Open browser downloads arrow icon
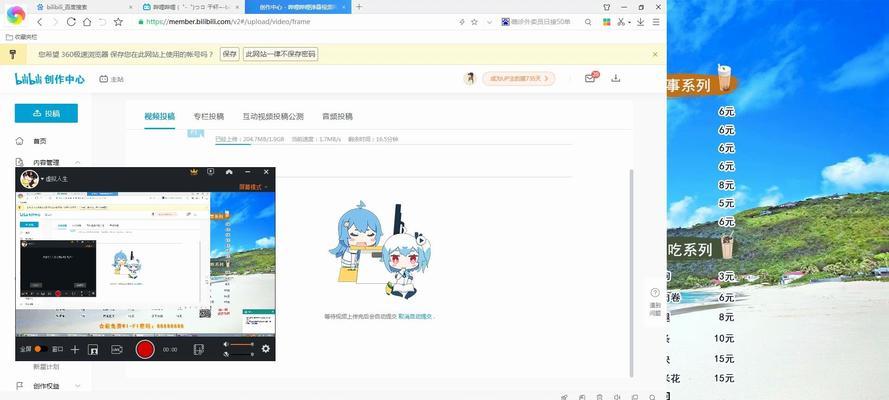 click(x=640, y=22)
